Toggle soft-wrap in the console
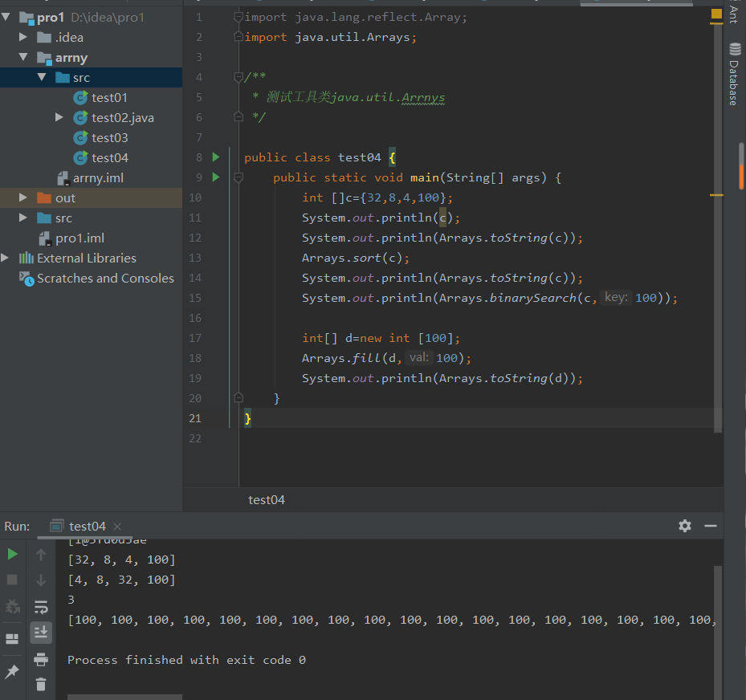The height and width of the screenshot is (700, 746). [41, 607]
